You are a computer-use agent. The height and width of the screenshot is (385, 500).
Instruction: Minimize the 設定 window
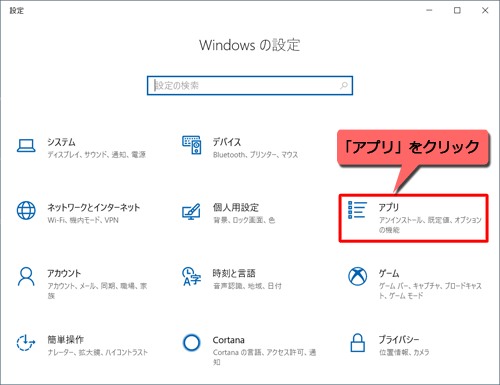coord(429,11)
